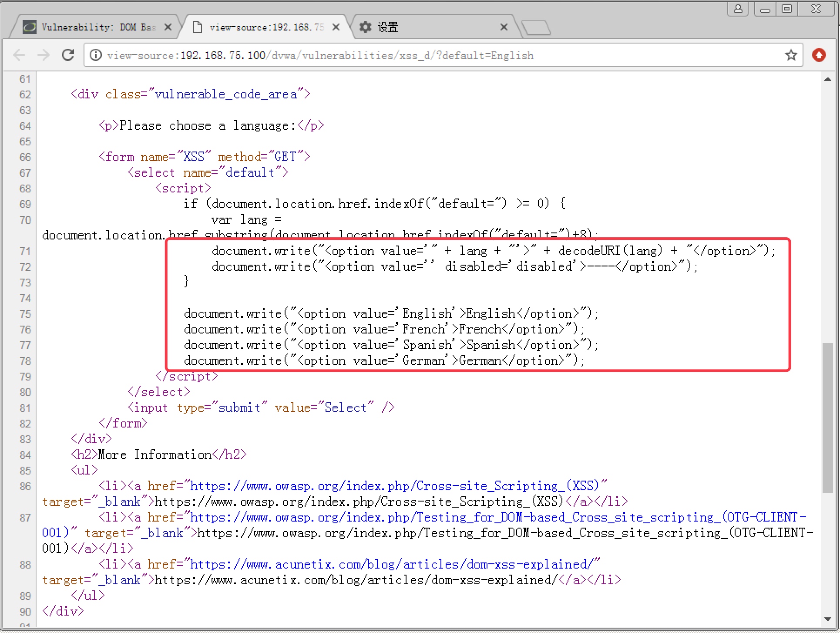Close the 设置 settings tab
Image resolution: width=840 pixels, height=633 pixels.
(504, 27)
